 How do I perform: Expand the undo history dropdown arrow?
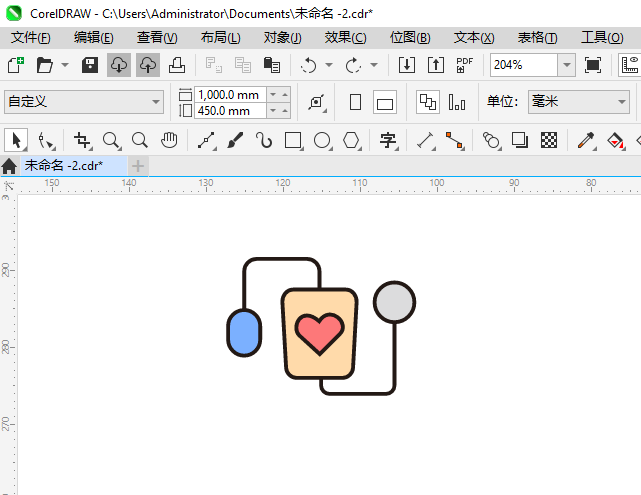329,65
